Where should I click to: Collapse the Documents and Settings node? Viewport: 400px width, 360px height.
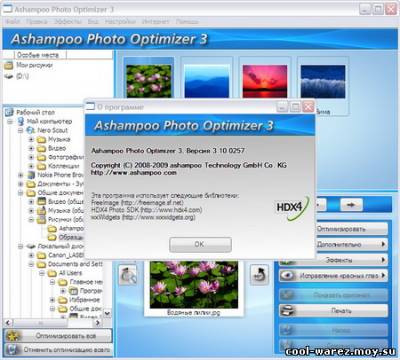tap(31, 264)
